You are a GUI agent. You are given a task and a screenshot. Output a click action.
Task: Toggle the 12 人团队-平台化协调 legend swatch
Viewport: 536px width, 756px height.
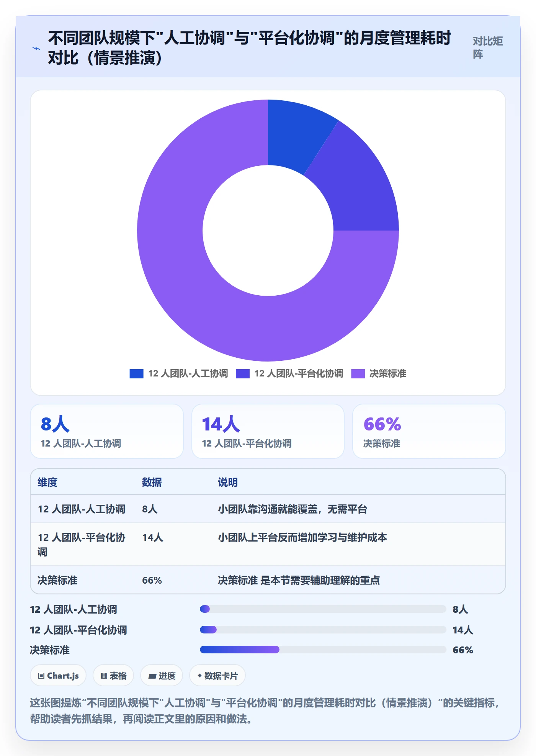click(243, 373)
